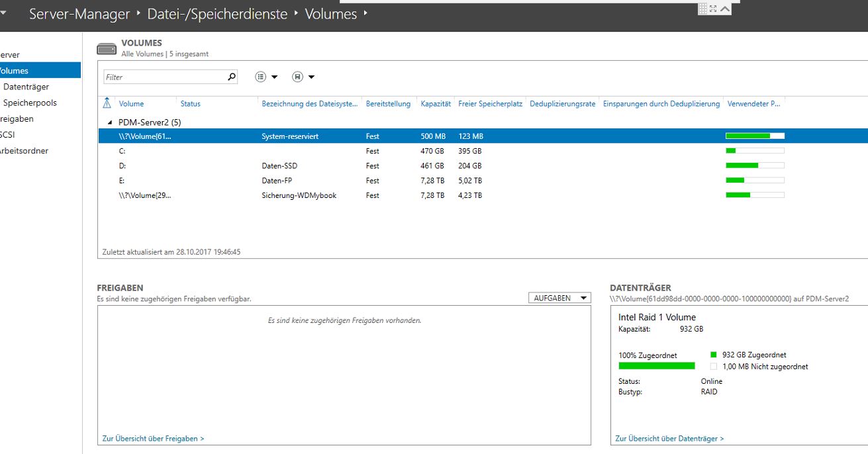Open breadcrumb arrow after Volumes

pyautogui.click(x=365, y=13)
